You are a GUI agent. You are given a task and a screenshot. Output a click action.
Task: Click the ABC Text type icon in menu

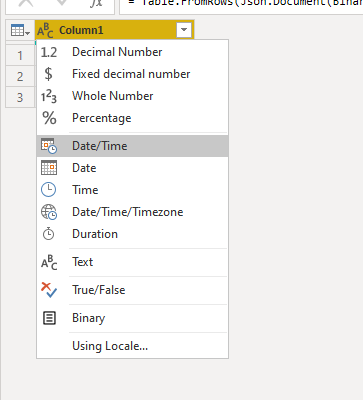coord(49,262)
